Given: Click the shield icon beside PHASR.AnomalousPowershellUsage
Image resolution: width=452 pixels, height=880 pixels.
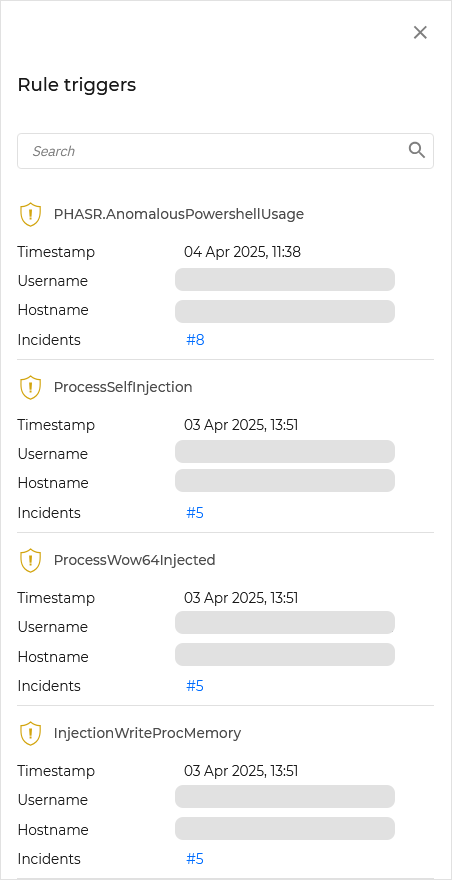Looking at the screenshot, I should point(30,214).
